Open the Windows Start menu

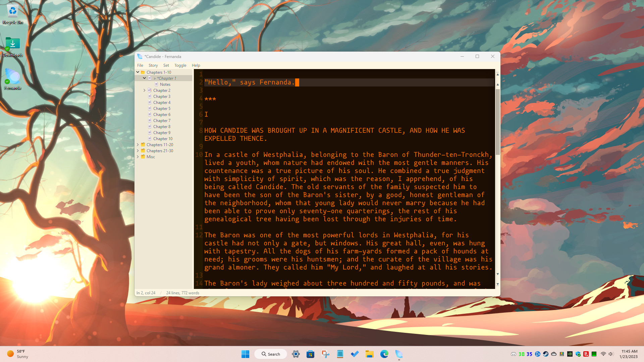tap(246, 354)
